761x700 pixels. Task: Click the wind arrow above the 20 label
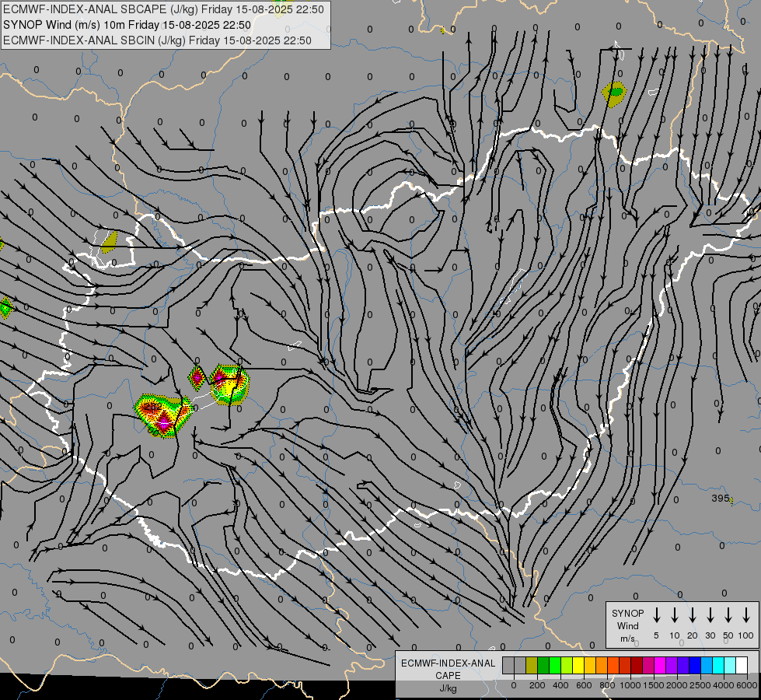pyautogui.click(x=693, y=615)
